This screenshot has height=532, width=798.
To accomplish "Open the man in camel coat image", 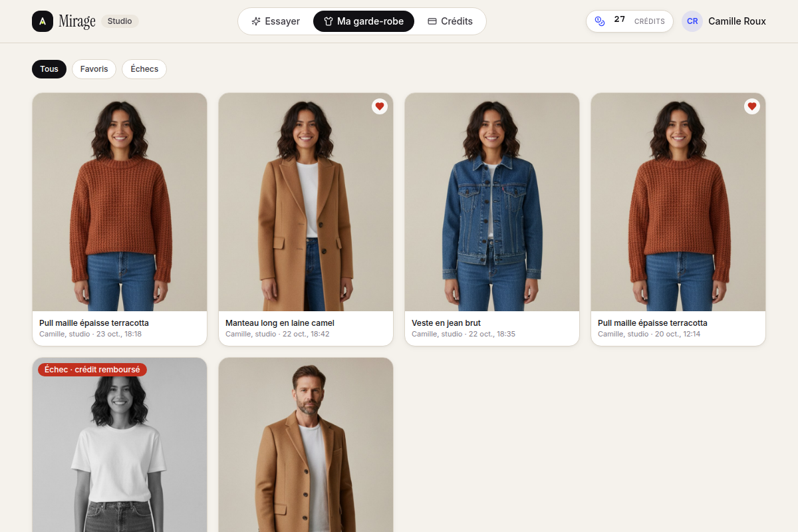I will [x=306, y=445].
